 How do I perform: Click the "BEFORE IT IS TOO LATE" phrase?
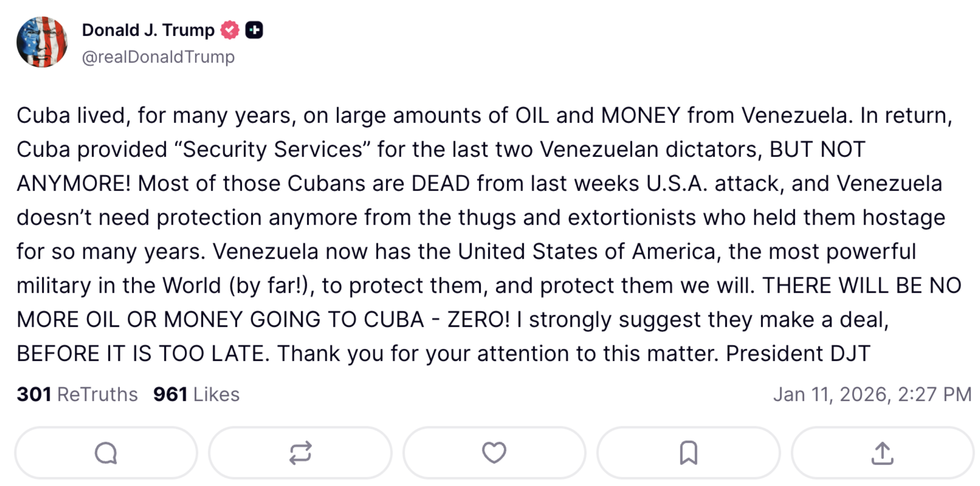[x=142, y=353]
